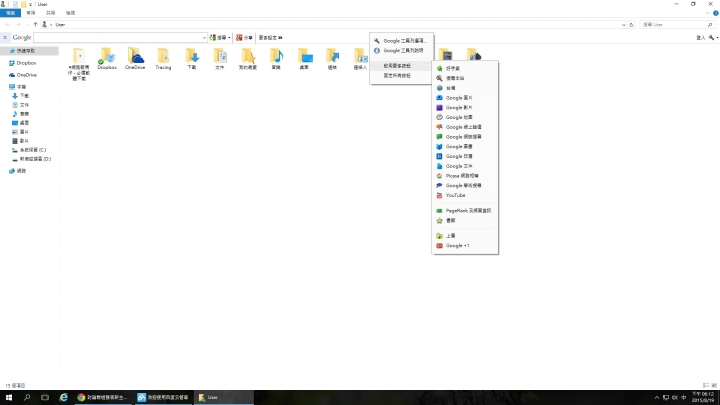This screenshot has height=405, width=720.
Task: Open Microsoft Edge from the taskbar
Action: click(x=63, y=398)
